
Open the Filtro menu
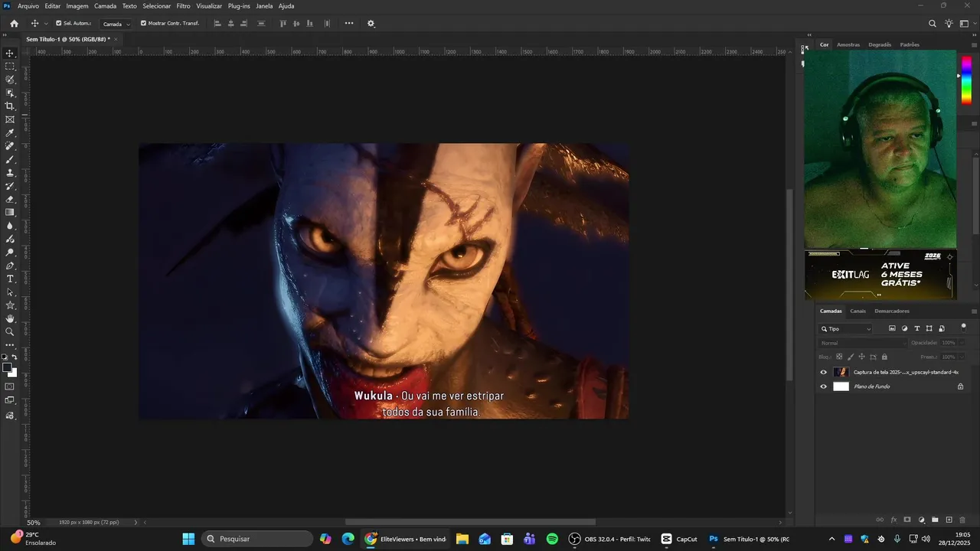tap(184, 5)
